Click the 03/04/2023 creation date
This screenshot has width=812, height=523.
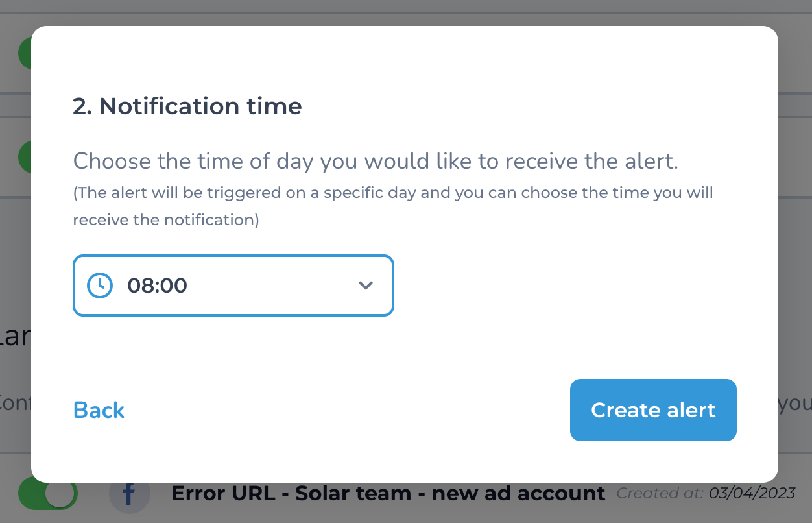click(x=752, y=493)
